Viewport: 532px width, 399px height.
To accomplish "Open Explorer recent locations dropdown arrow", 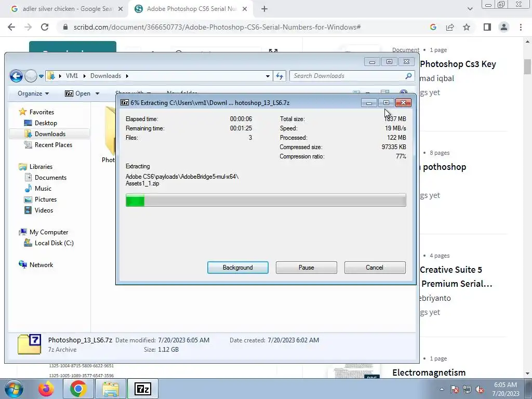I will click(41, 76).
